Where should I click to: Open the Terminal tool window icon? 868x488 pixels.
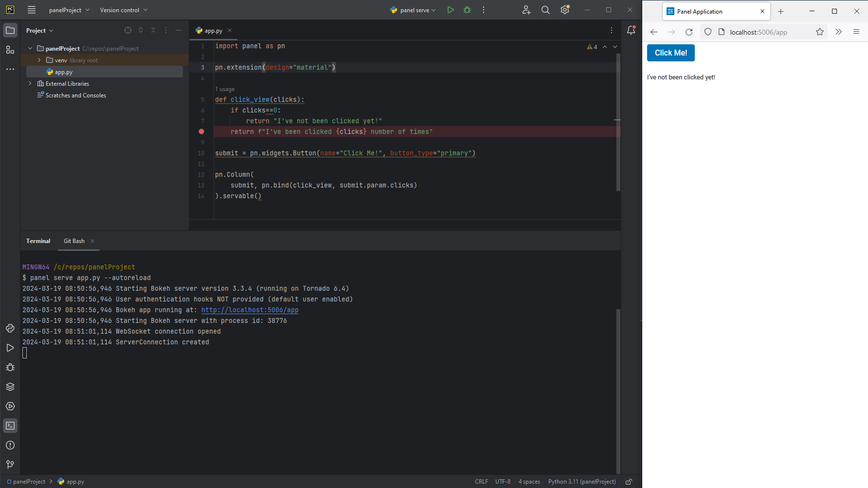tap(10, 426)
